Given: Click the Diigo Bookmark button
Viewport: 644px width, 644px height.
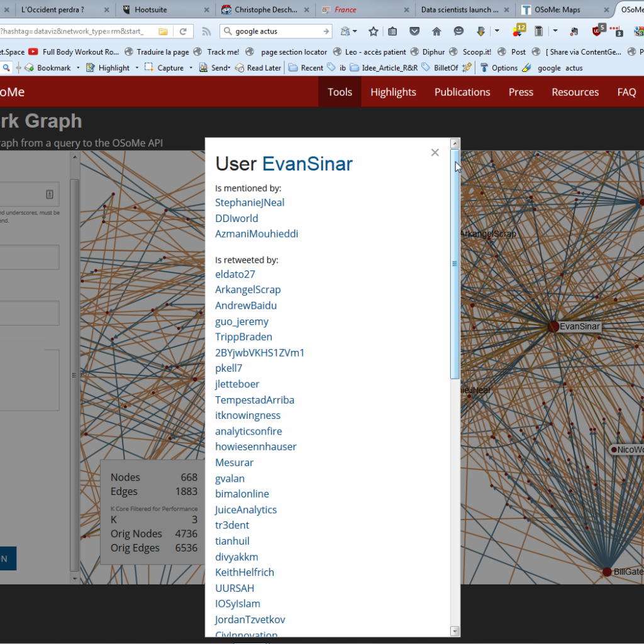Looking at the screenshot, I should click(x=48, y=68).
